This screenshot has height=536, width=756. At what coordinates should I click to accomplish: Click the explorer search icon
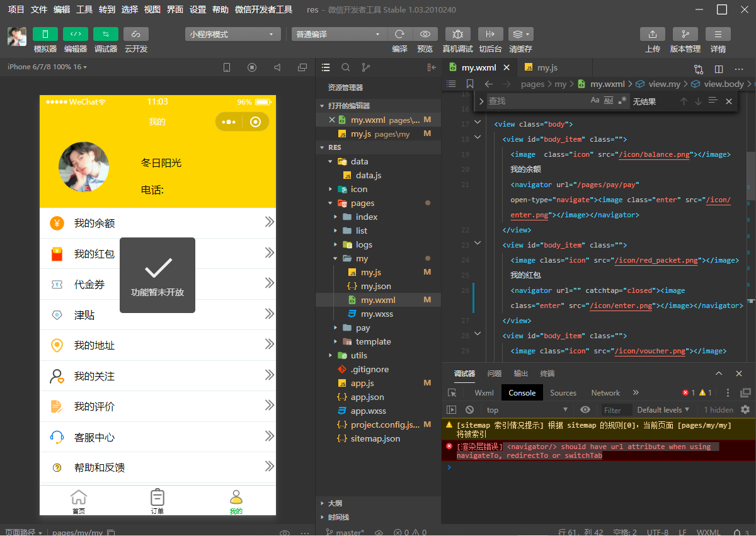[346, 67]
